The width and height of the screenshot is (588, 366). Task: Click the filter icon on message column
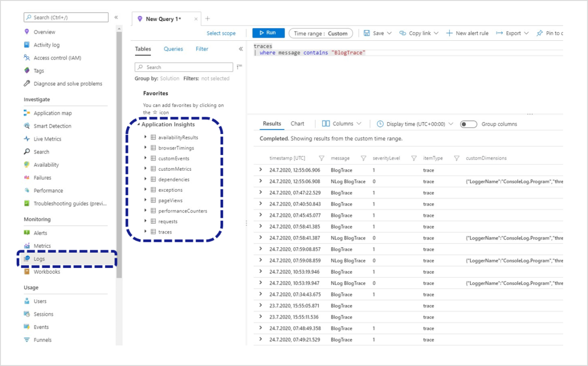pyautogui.click(x=364, y=158)
